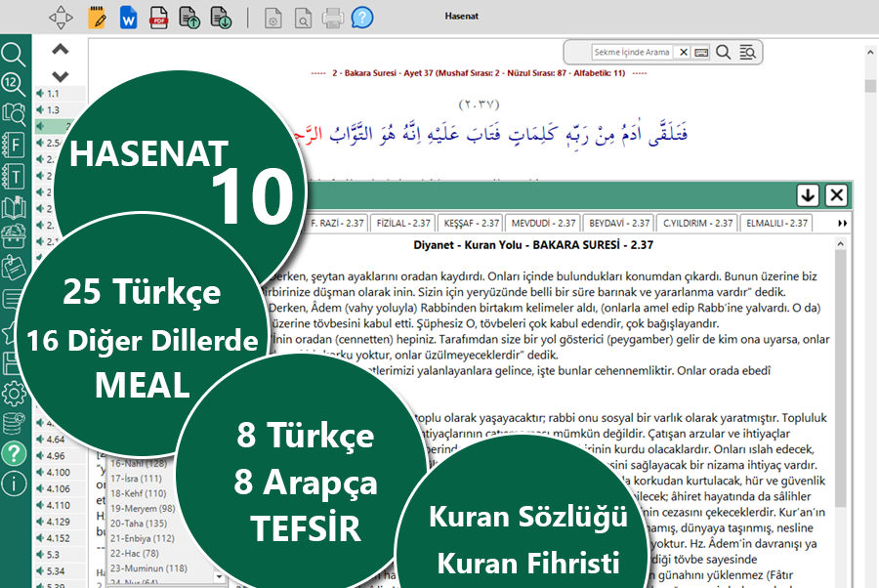
Task: Select verse 5.3 in the list
Action: tap(60, 555)
